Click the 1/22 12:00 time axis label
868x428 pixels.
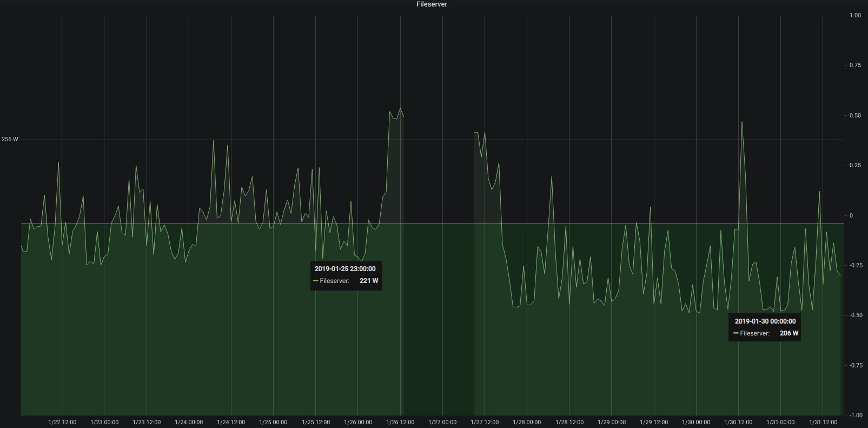(x=62, y=422)
